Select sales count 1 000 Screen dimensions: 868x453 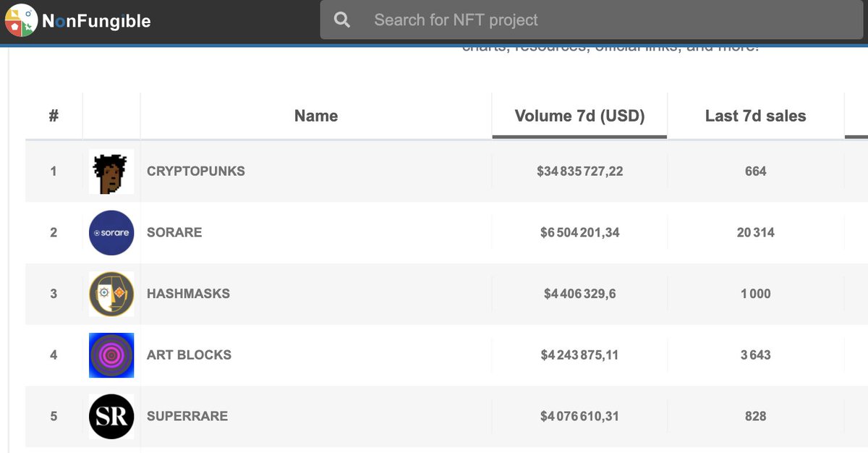(755, 294)
